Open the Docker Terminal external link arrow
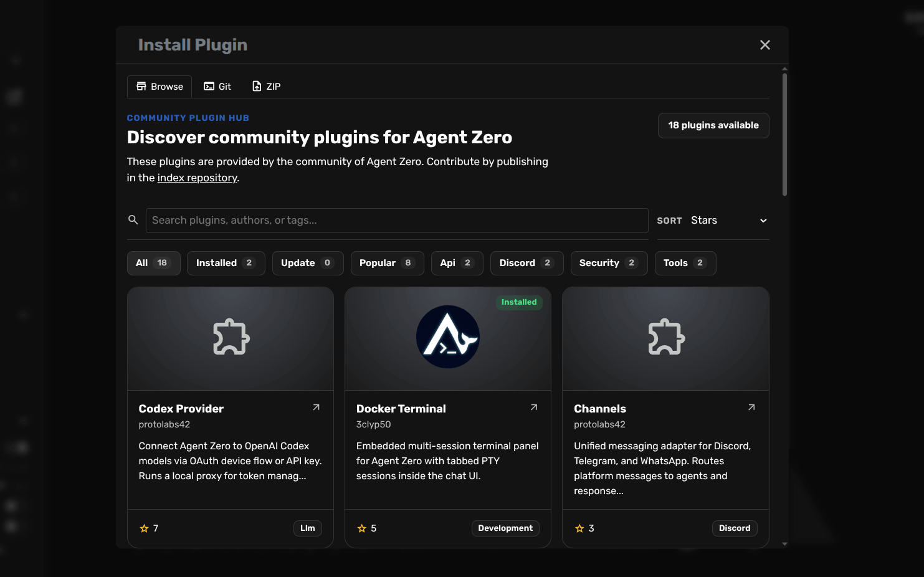 point(533,407)
